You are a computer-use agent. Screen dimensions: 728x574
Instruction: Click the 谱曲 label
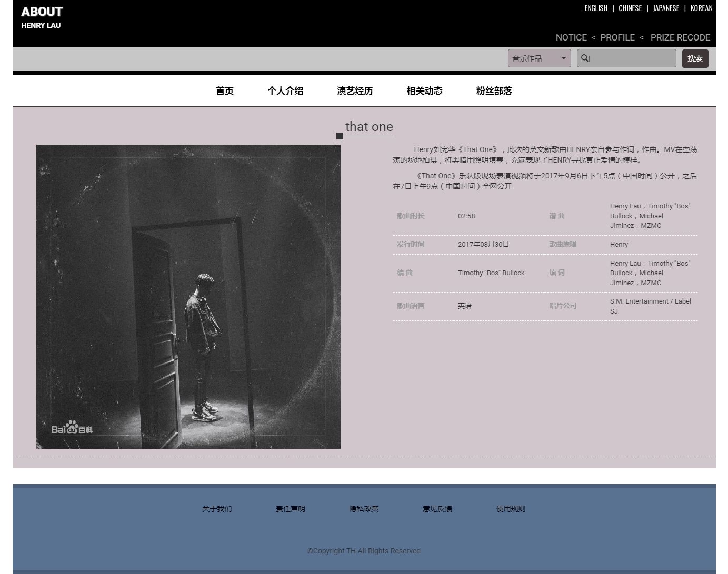557,216
